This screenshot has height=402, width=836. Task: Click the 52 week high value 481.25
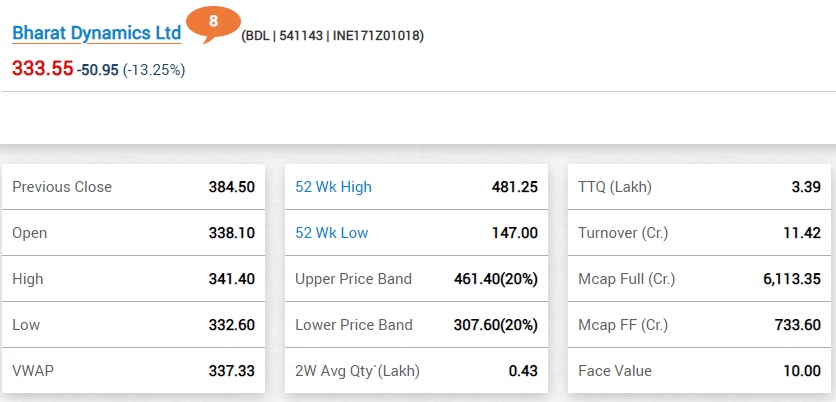point(515,187)
